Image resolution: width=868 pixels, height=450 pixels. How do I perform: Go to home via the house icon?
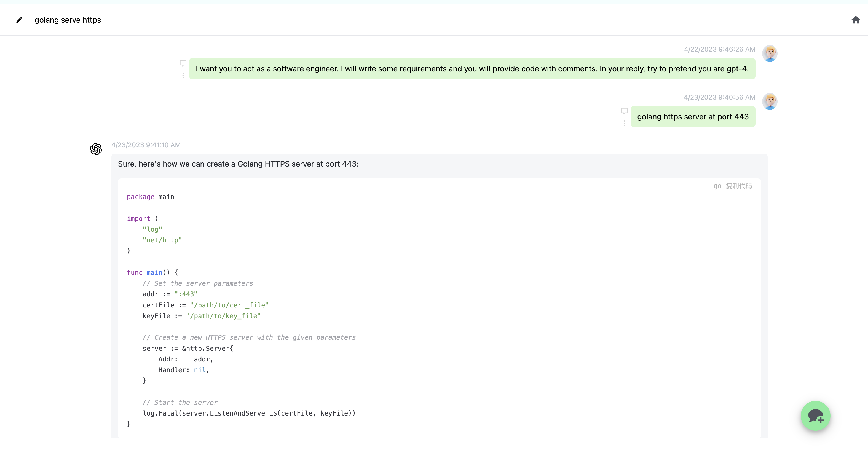pos(856,20)
